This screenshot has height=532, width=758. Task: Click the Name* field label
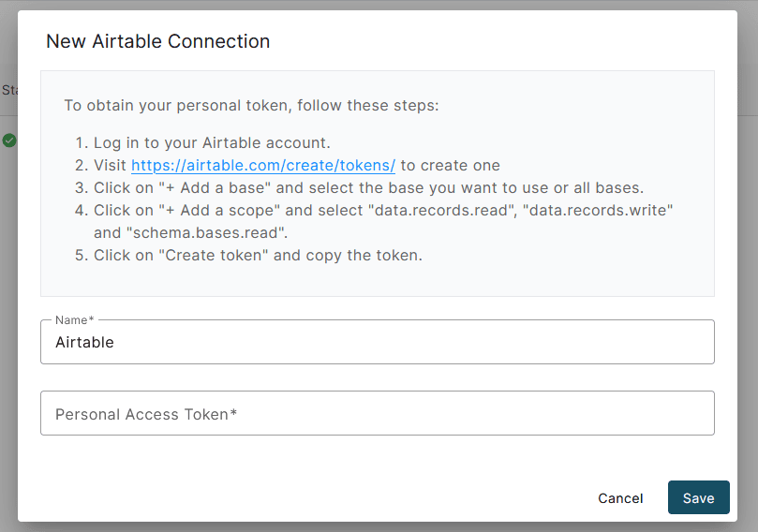(x=74, y=320)
